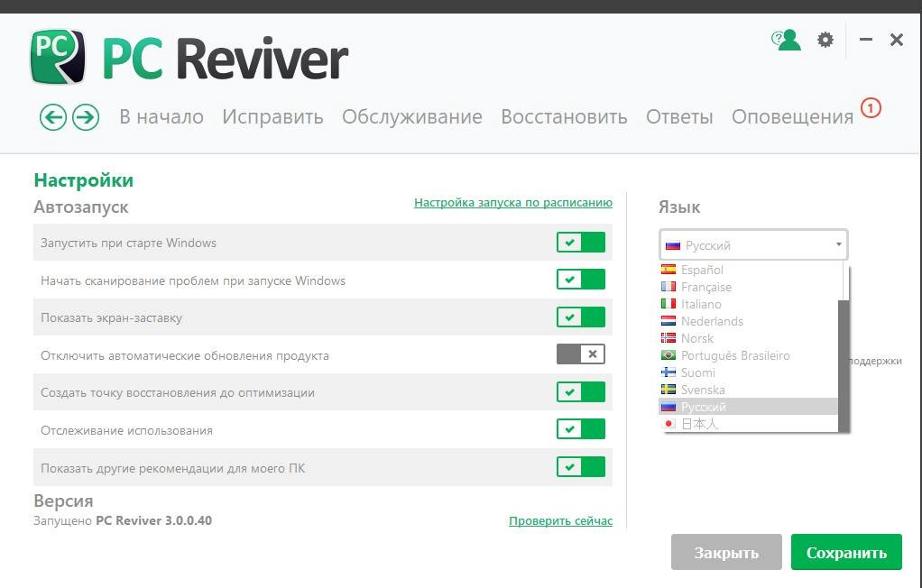
Task: Pick Nederlands from the language list
Action: (748, 321)
